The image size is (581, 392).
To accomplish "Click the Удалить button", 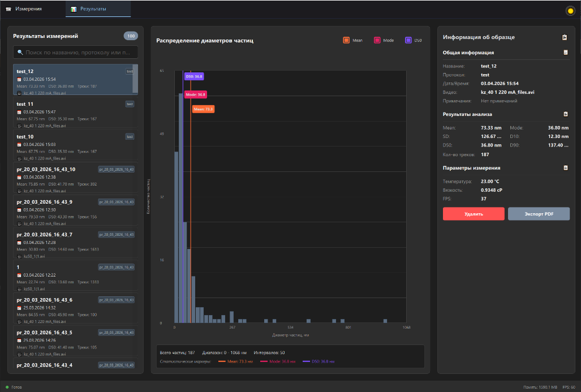I will (x=474, y=214).
